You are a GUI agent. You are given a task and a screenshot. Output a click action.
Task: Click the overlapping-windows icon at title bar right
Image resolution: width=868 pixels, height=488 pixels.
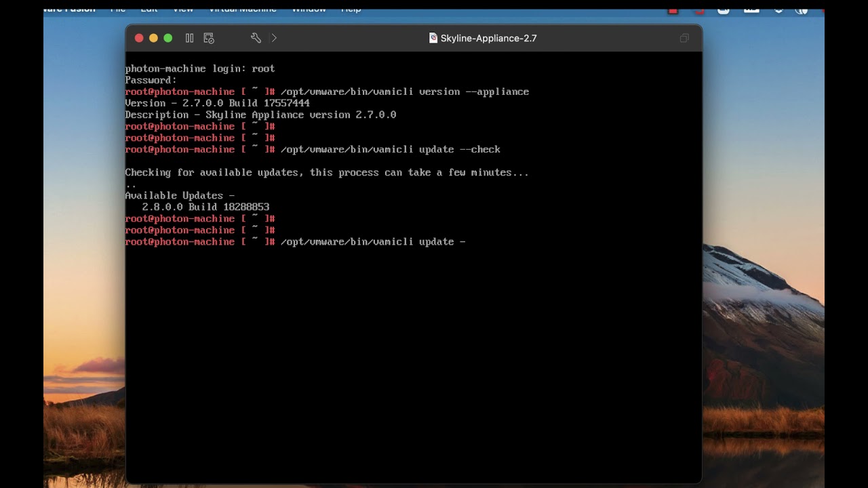coord(684,38)
